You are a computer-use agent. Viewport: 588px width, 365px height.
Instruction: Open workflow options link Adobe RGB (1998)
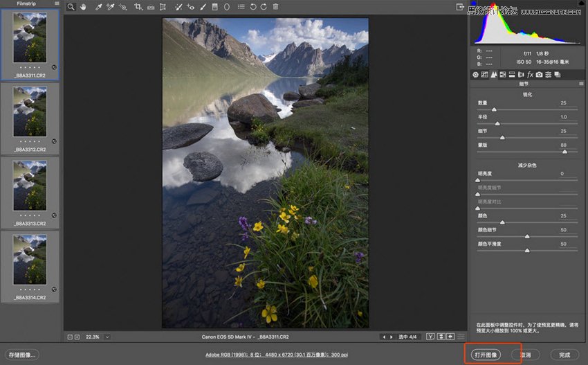pyautogui.click(x=277, y=355)
